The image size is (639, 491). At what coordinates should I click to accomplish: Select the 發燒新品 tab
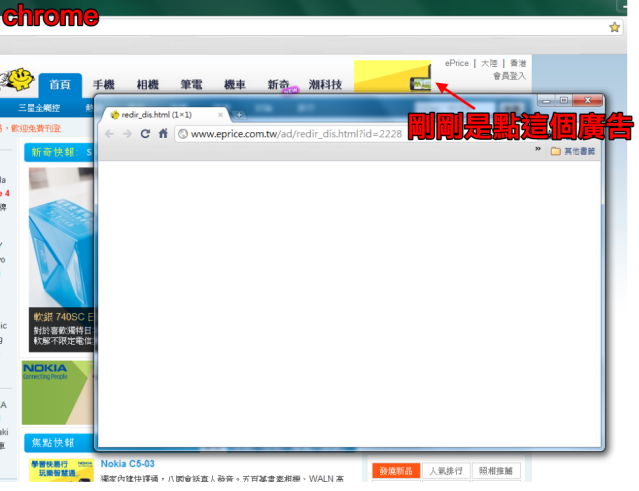coord(396,471)
